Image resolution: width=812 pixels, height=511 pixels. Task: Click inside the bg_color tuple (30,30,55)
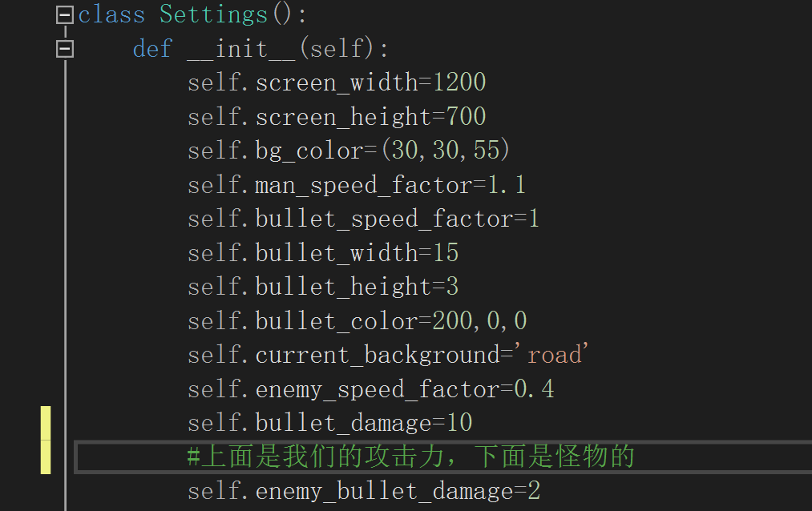click(446, 151)
